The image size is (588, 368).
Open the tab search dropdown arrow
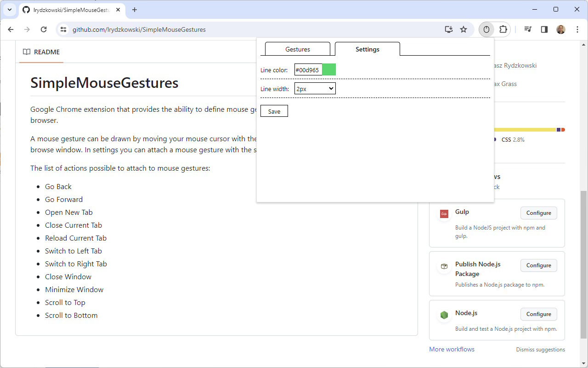click(x=10, y=10)
